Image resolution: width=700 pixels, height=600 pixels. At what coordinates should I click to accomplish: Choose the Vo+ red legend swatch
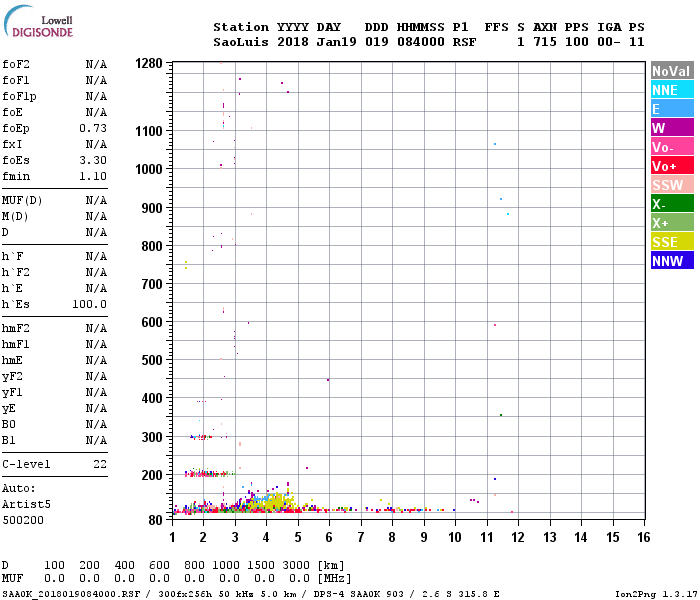(x=672, y=166)
